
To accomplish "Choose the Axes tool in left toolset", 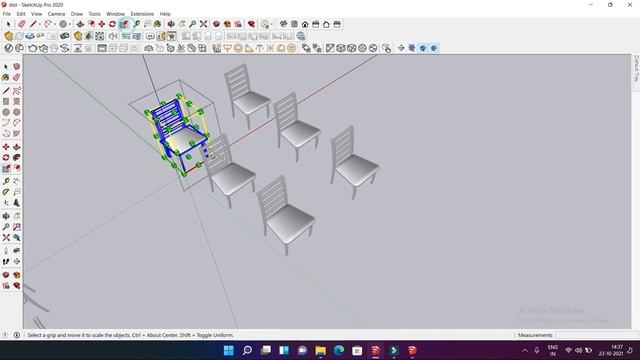I will 6,203.
